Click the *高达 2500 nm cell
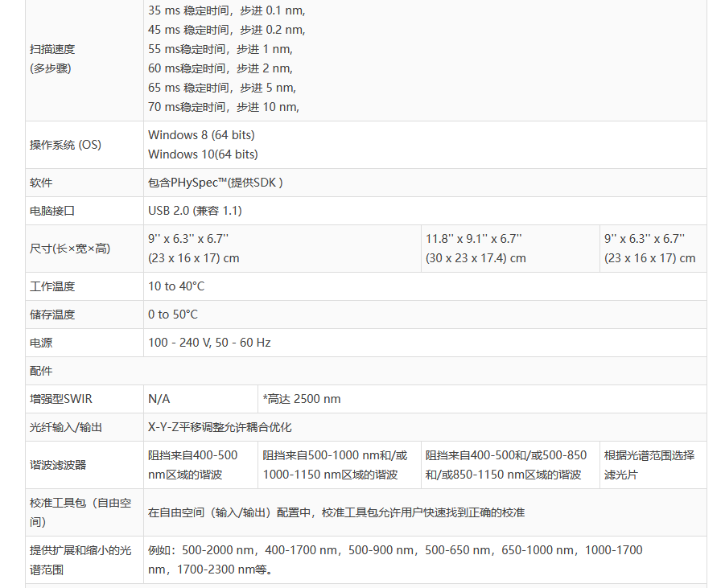Viewport: 721px width, 588px height. point(302,399)
